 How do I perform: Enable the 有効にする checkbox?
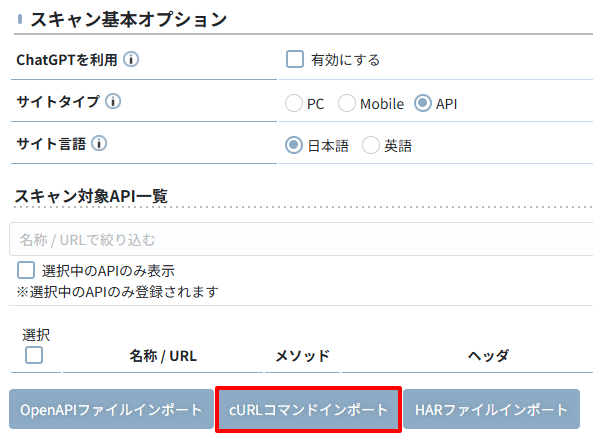point(295,59)
